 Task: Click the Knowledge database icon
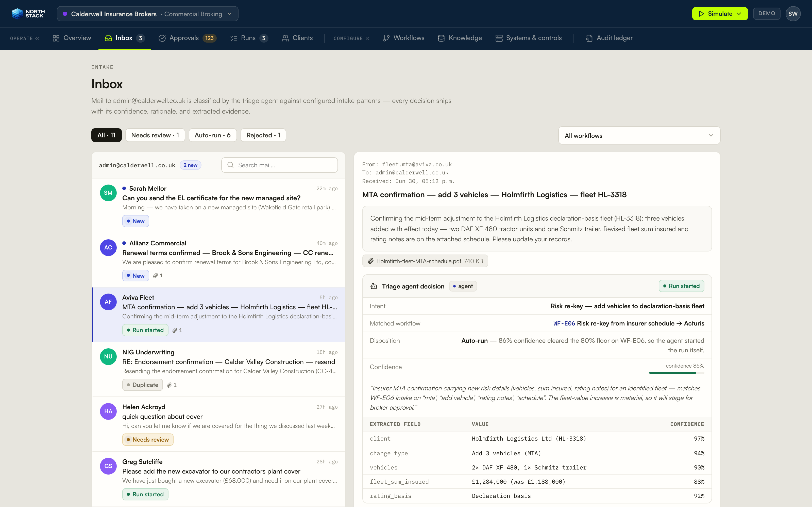click(x=441, y=38)
